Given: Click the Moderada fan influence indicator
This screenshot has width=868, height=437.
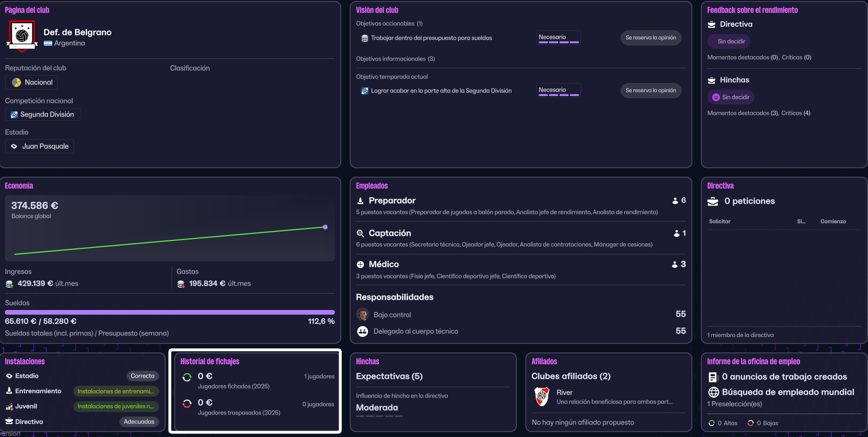Looking at the screenshot, I should 380,409.
